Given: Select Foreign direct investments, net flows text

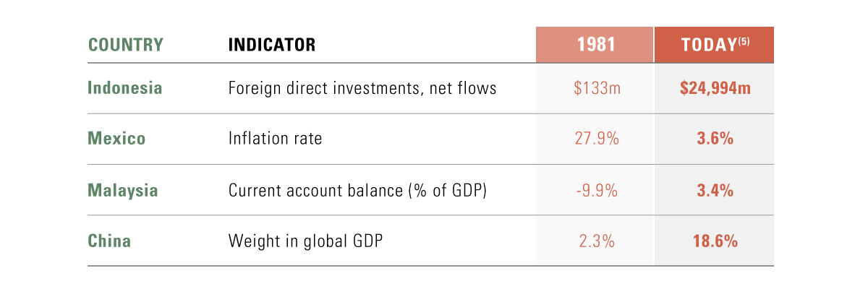Looking at the screenshot, I should (x=362, y=88).
